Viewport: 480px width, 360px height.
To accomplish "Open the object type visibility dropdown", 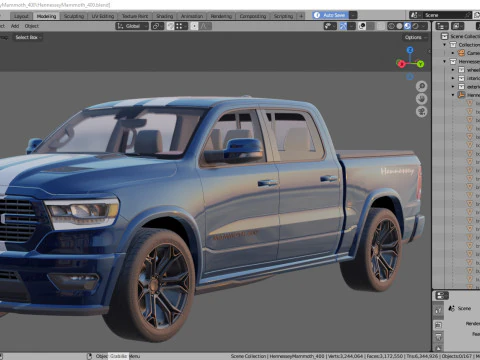I will click(x=330, y=26).
